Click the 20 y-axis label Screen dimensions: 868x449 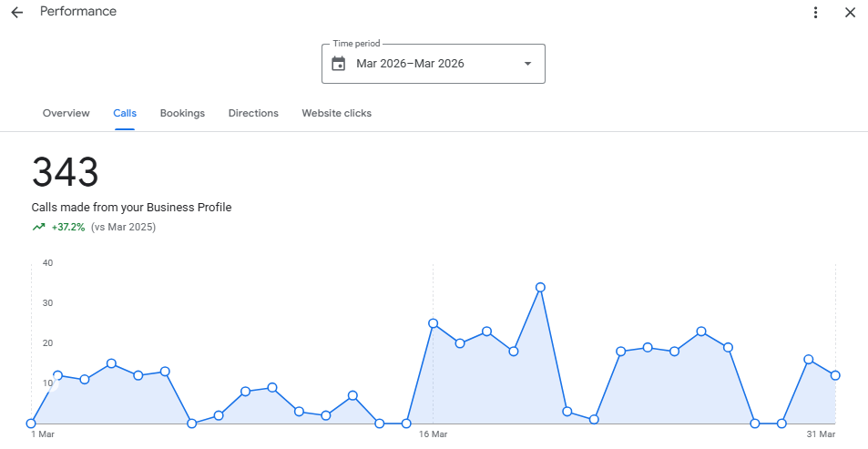pyautogui.click(x=47, y=343)
